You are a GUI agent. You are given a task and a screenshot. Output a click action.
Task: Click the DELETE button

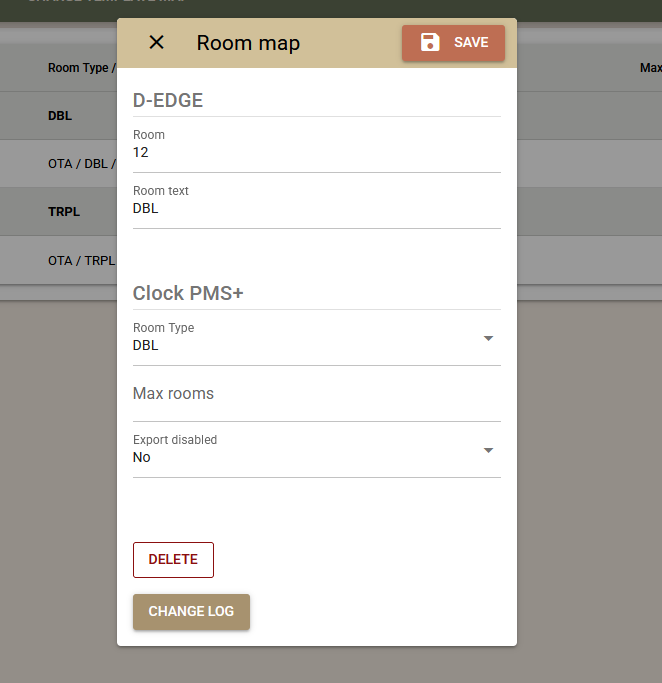point(173,560)
